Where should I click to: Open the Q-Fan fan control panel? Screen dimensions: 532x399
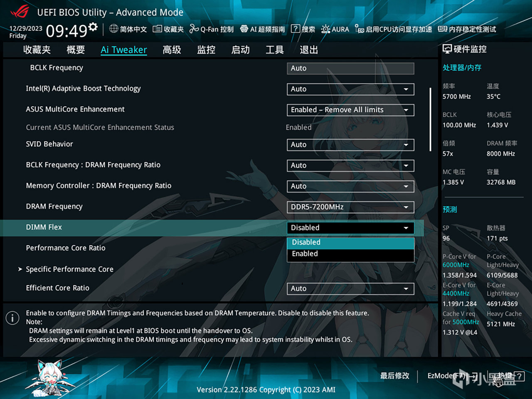pos(211,29)
